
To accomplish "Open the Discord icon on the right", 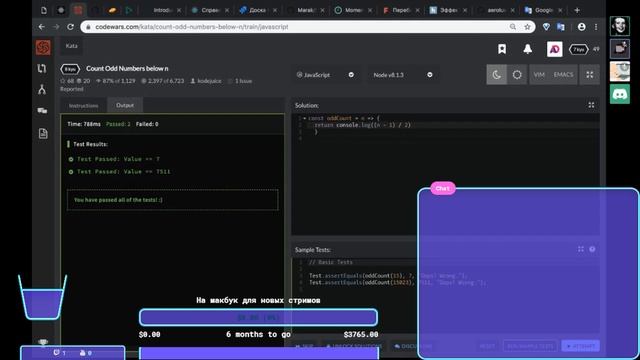I will [620, 94].
